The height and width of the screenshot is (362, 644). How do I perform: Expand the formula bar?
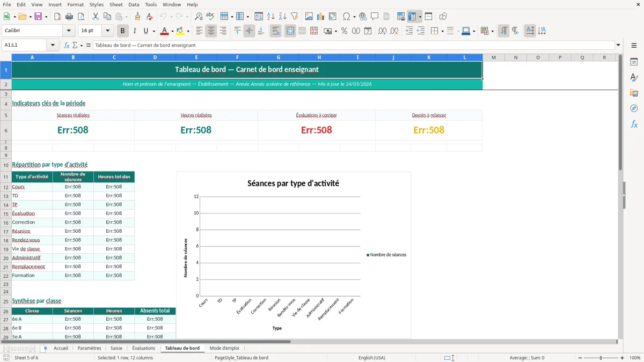[618, 45]
